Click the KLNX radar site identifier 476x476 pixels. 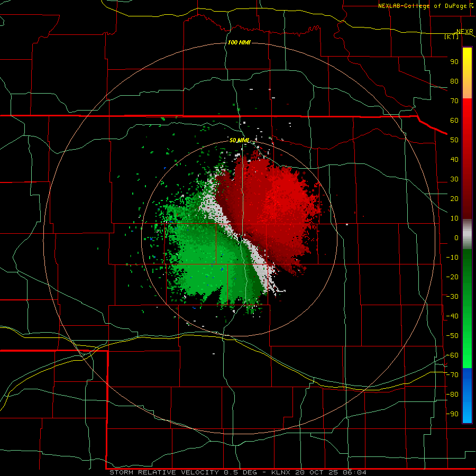[x=281, y=472]
